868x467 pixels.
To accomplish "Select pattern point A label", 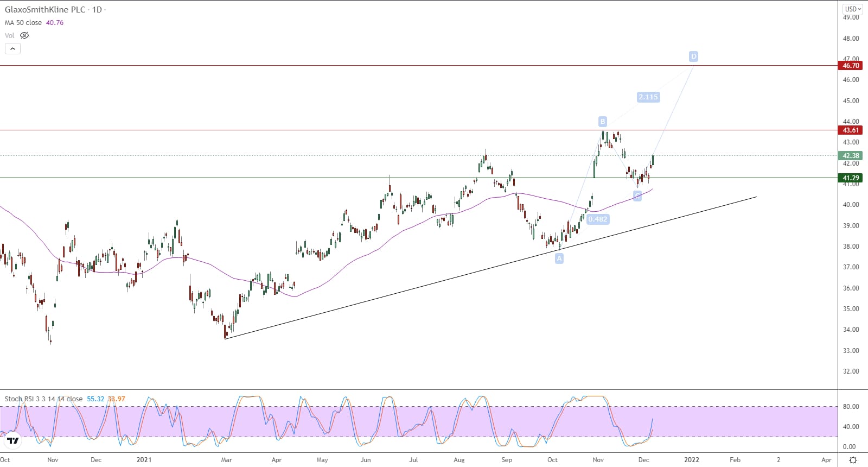I will coord(559,258).
